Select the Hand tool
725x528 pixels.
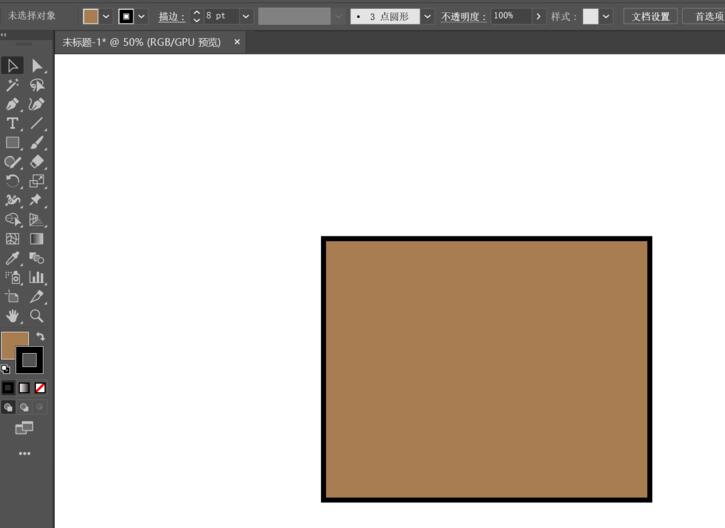[x=12, y=316]
